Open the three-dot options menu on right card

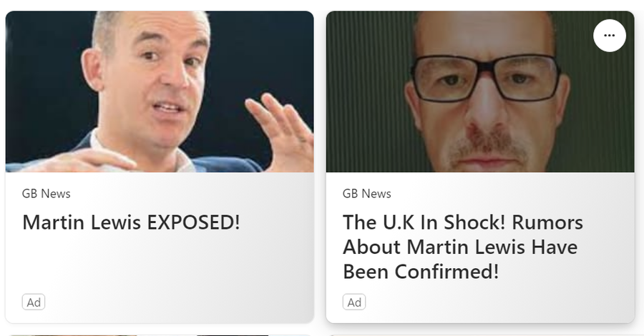click(x=610, y=36)
